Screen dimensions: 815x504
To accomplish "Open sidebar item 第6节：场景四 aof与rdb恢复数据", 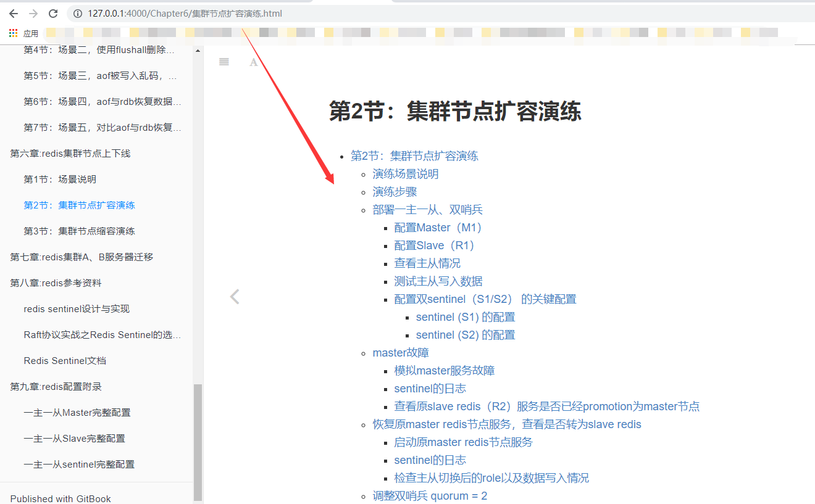I will [x=102, y=101].
